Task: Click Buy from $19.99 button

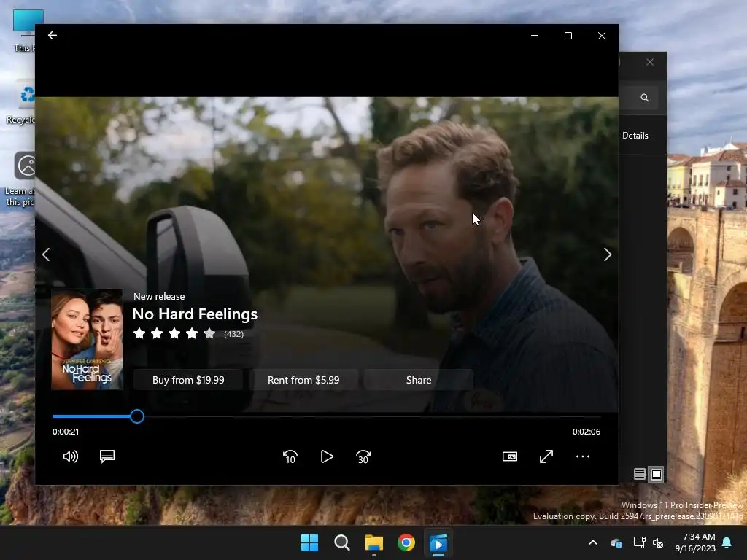Action: (x=188, y=380)
